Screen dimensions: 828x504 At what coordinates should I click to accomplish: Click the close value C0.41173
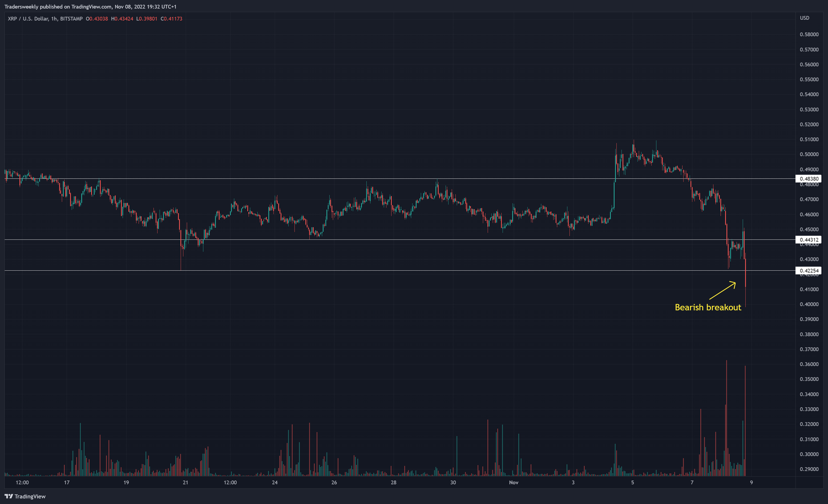point(171,19)
